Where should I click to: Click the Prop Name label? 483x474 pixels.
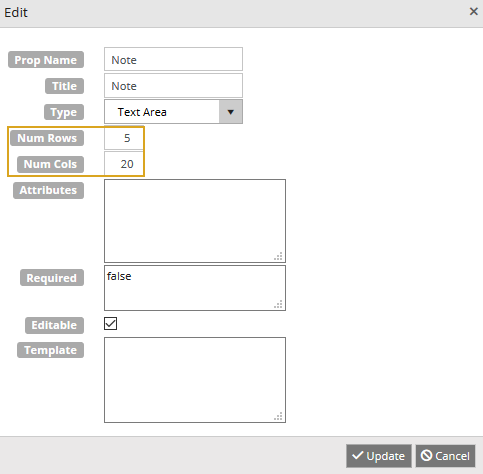tap(46, 60)
